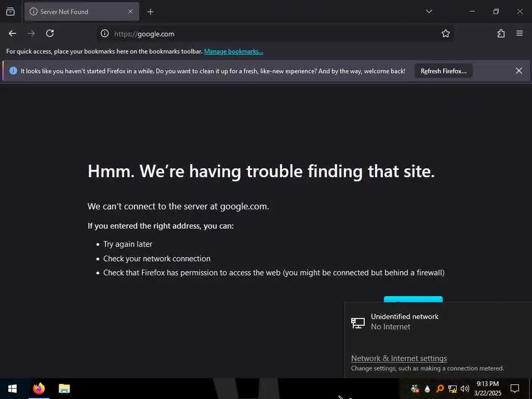The height and width of the screenshot is (399, 532).
Task: Click the white droplet tray icon
Action: (427, 389)
